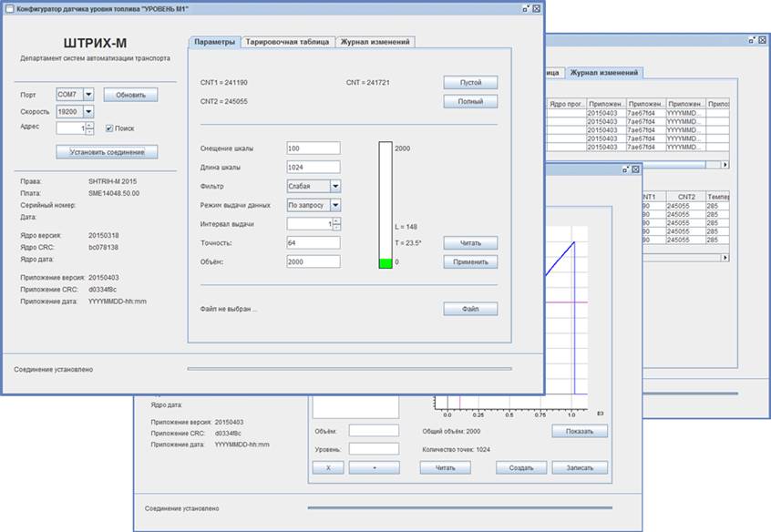
Task: Open Журнал изменений tab in the front window
Action: pyautogui.click(x=375, y=42)
